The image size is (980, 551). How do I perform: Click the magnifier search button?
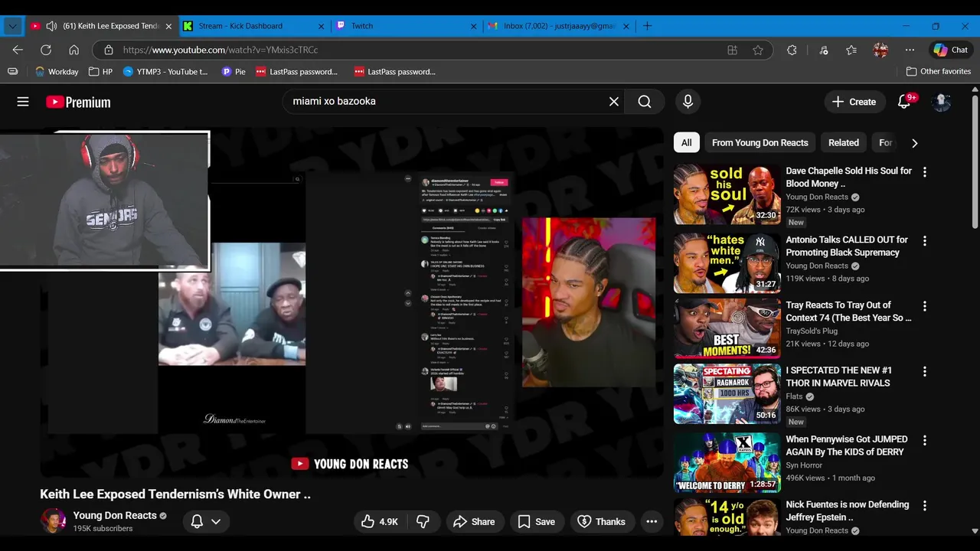(645, 101)
